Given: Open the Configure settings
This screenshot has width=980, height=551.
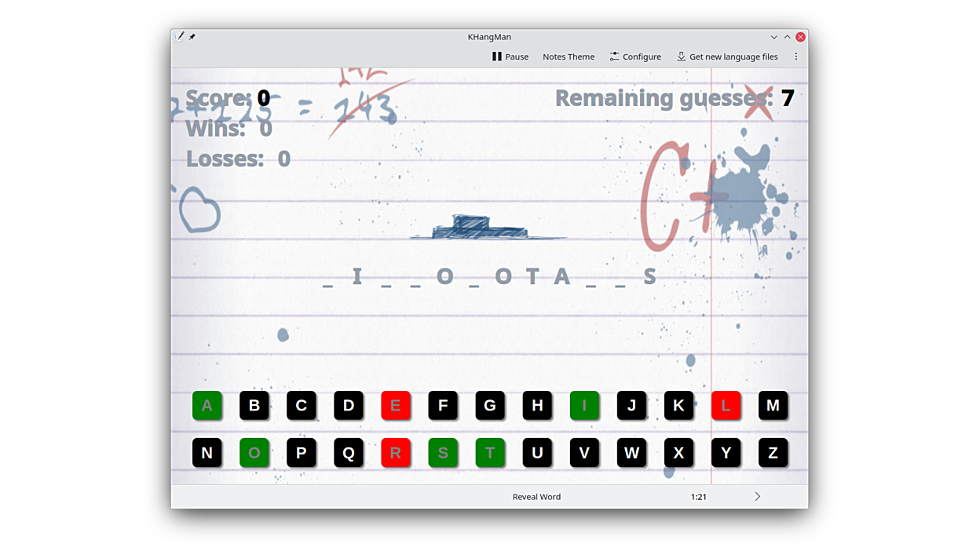Looking at the screenshot, I should point(635,57).
